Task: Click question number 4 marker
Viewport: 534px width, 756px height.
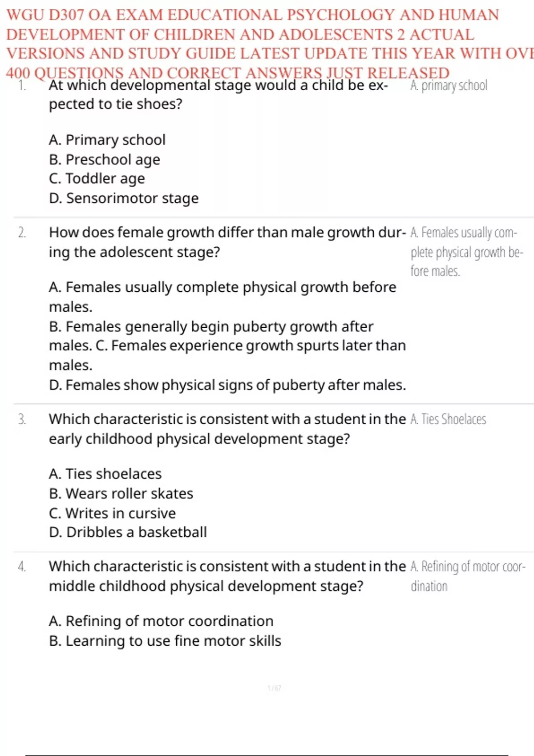Action: tap(22, 567)
